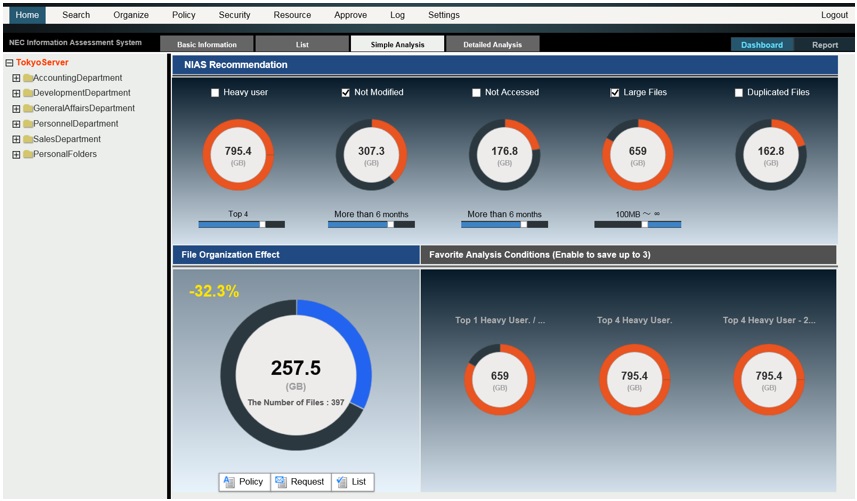Expand the AccountingDepartment node
The width and height of the screenshot is (857, 501).
point(16,78)
